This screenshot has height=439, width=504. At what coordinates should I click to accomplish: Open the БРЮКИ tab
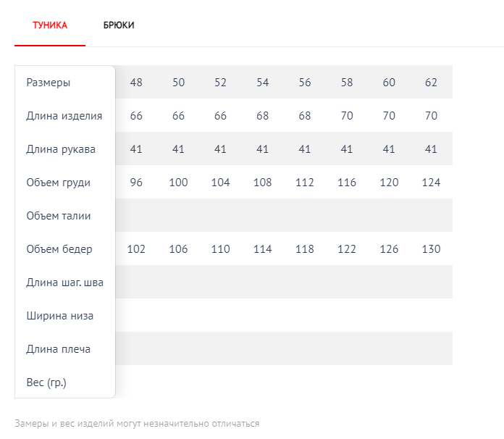coord(119,25)
